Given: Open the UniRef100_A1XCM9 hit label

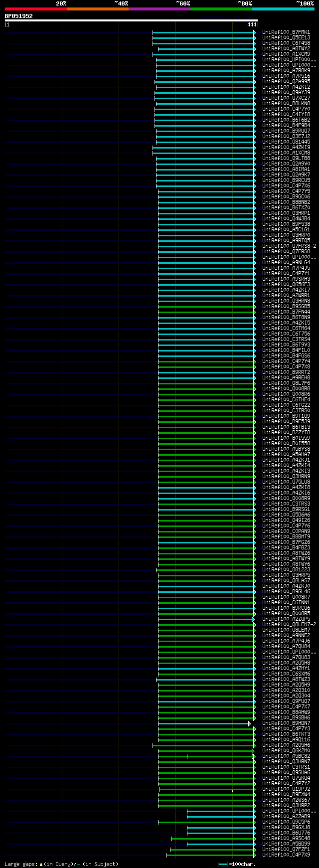Looking at the screenshot, I should [286, 54].
